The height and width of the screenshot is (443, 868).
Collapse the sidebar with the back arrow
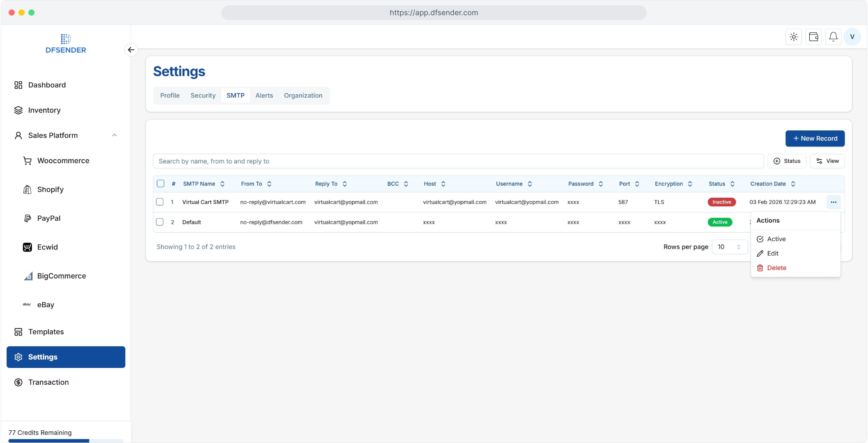pyautogui.click(x=131, y=50)
